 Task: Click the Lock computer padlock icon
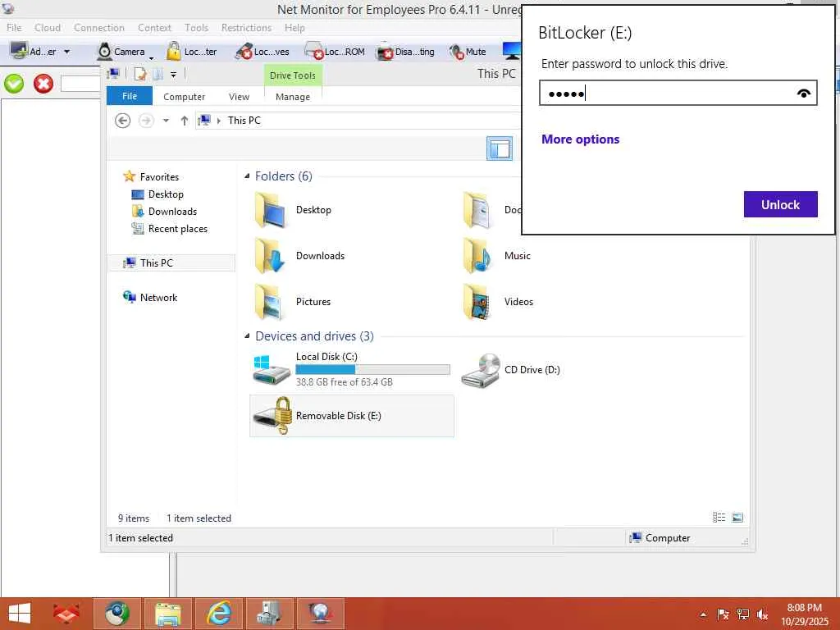coord(174,52)
